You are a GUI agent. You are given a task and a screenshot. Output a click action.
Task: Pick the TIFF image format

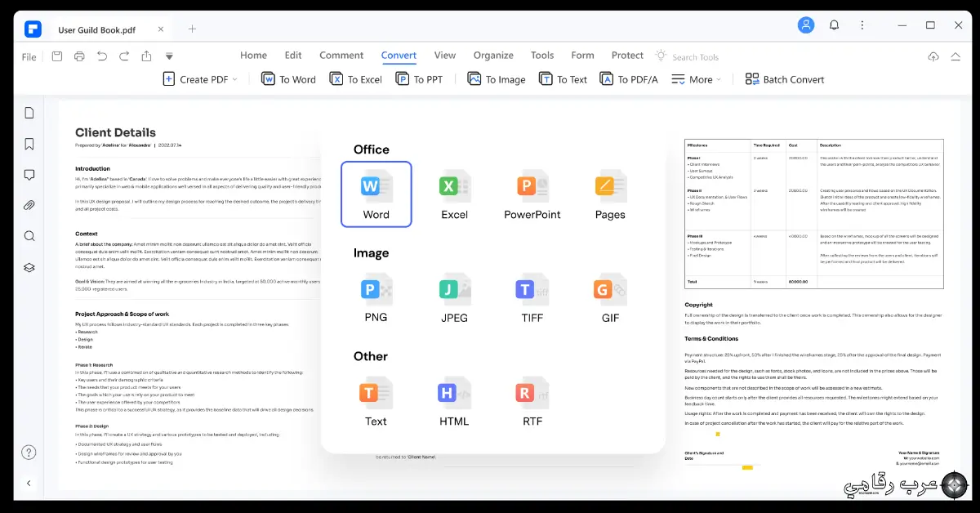coord(532,298)
